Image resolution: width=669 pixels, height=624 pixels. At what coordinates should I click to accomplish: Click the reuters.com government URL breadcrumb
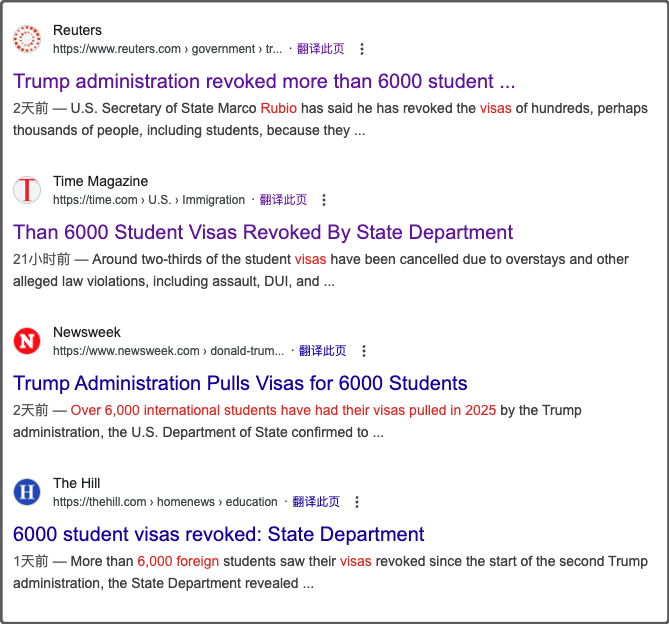[167, 49]
